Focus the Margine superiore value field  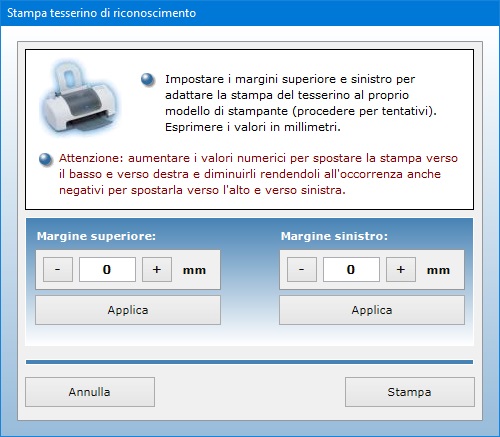tap(107, 269)
